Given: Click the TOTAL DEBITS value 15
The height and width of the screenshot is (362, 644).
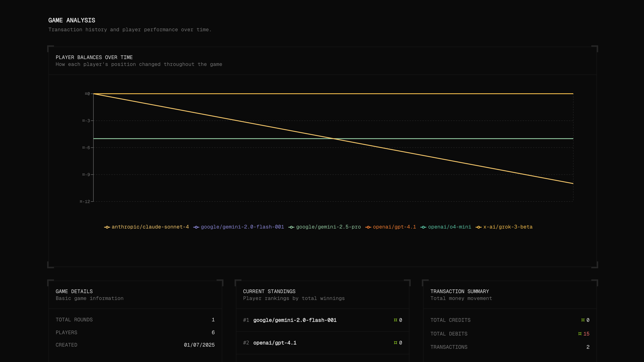Looking at the screenshot, I should [587, 334].
